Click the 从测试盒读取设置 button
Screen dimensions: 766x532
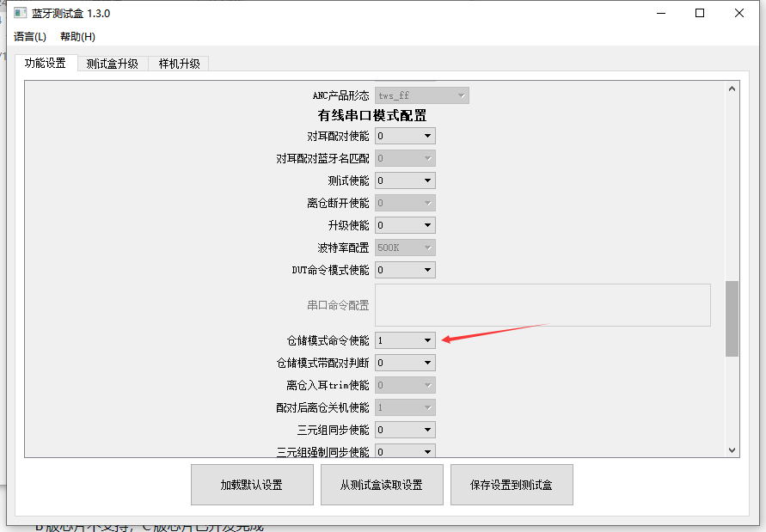click(382, 485)
